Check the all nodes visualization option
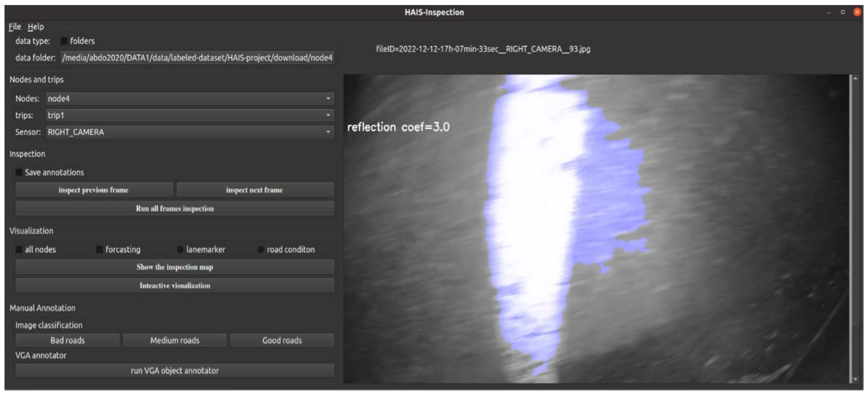 click(x=19, y=250)
